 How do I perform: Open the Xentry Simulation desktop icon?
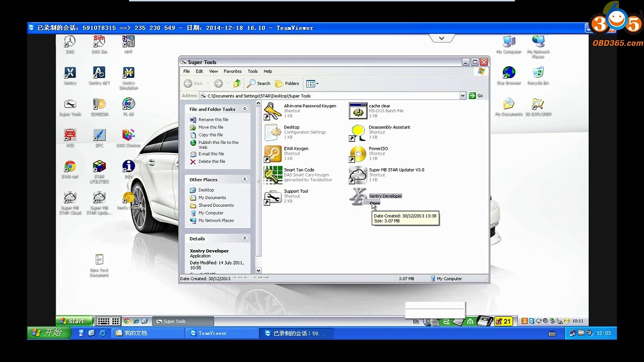point(128,78)
